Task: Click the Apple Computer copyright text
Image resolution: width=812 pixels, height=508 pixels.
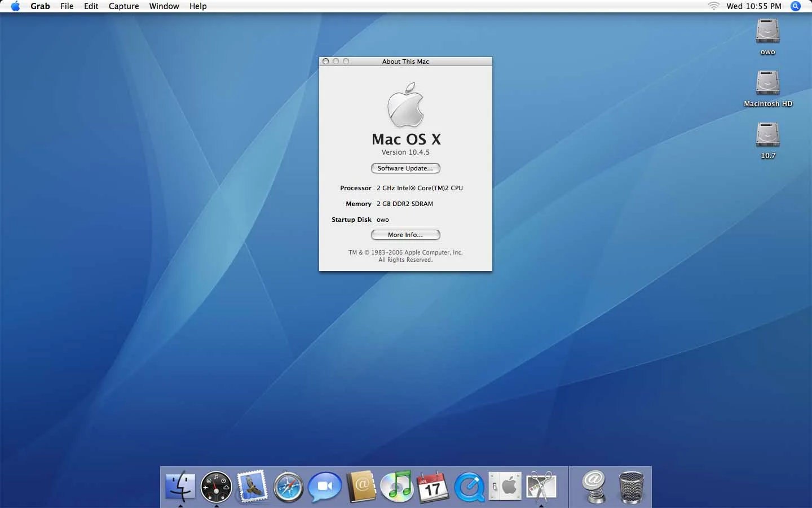Action: (x=405, y=256)
